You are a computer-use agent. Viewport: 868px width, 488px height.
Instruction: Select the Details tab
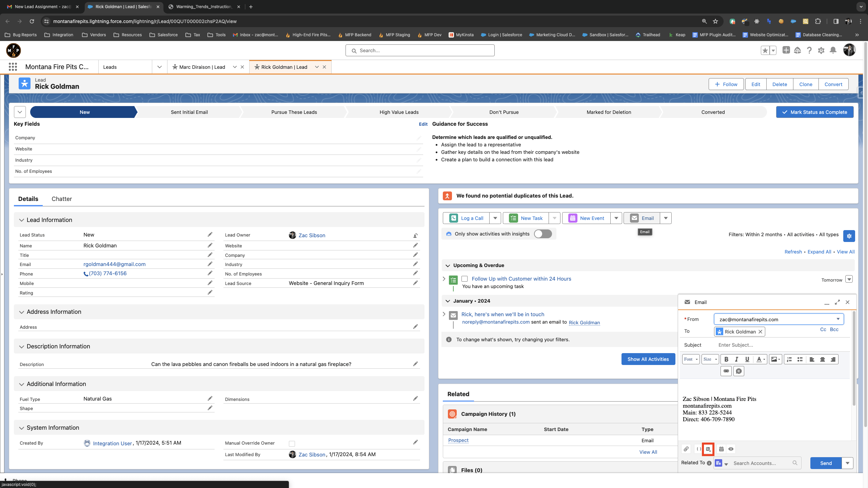(x=28, y=199)
